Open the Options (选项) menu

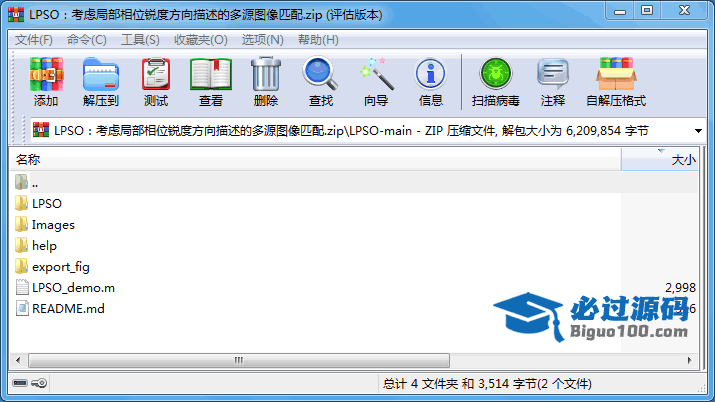(x=263, y=40)
